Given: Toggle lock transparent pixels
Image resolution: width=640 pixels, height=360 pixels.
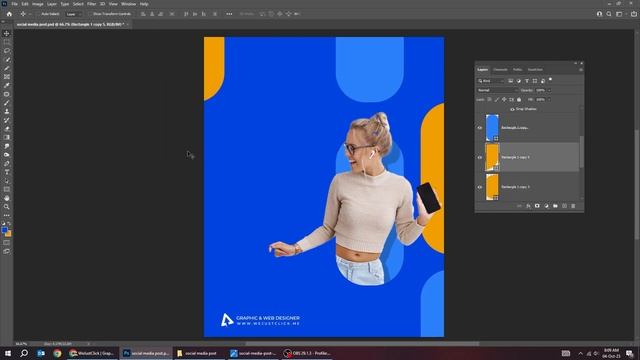Looking at the screenshot, I should tap(489, 100).
